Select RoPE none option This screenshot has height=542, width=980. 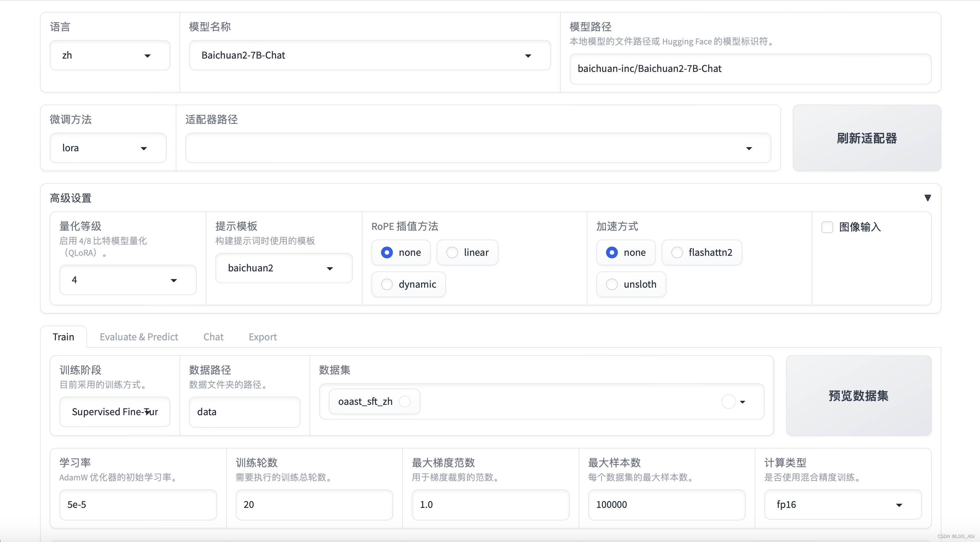(x=401, y=252)
